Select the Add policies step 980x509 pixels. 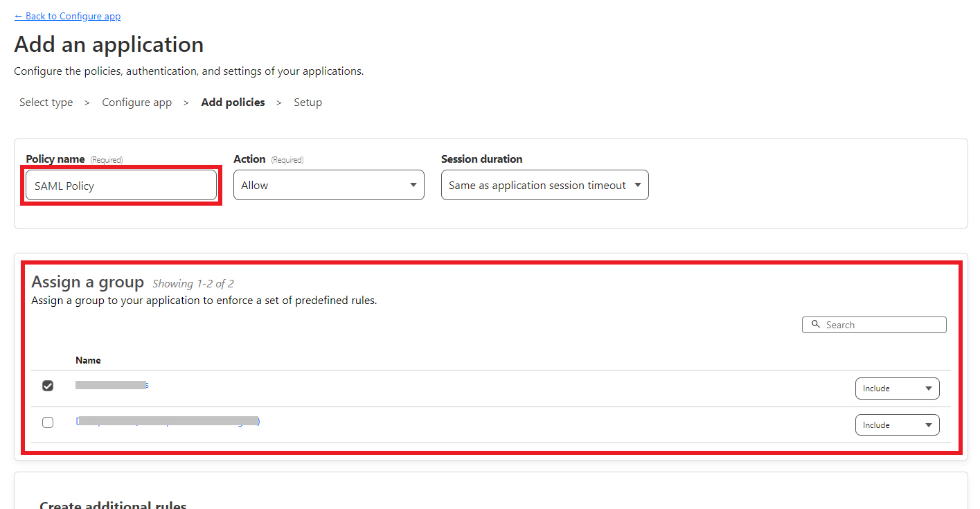click(x=233, y=102)
